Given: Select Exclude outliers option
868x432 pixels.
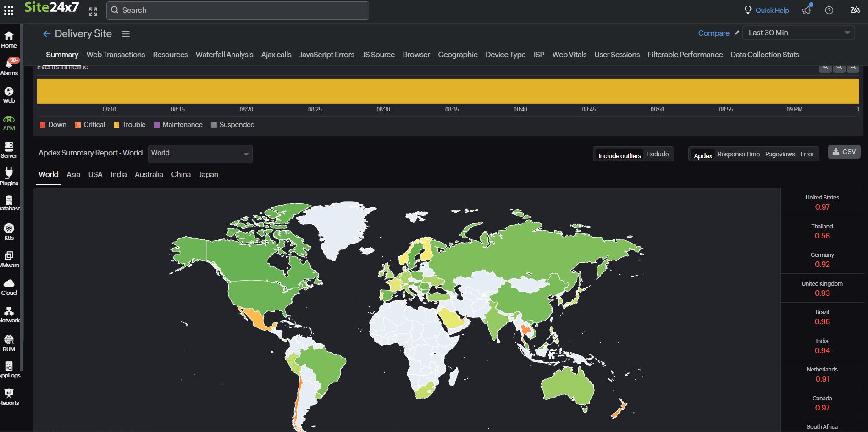Looking at the screenshot, I should [658, 154].
